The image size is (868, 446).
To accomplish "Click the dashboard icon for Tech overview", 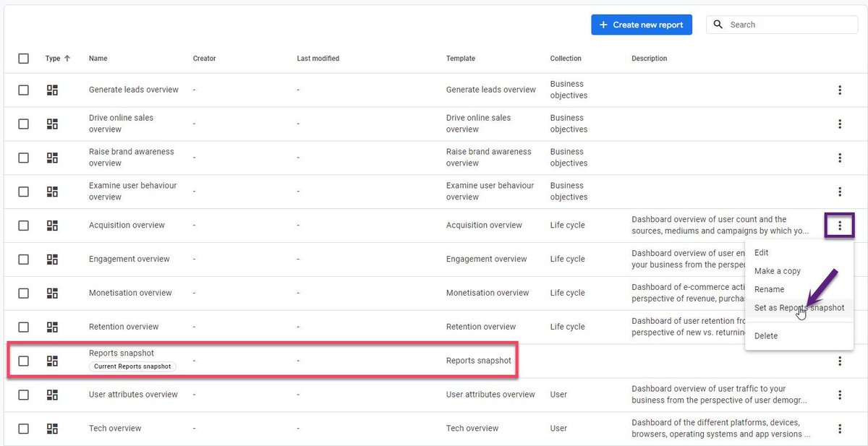I will [52, 429].
